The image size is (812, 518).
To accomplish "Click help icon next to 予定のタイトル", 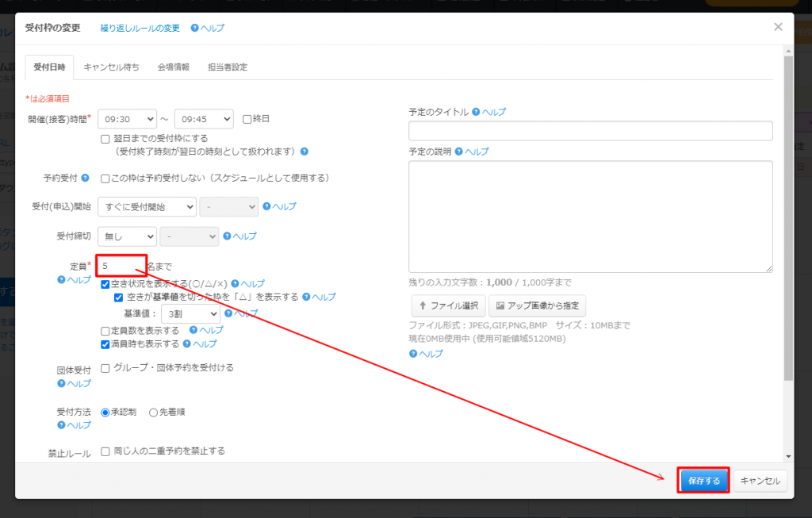I will pyautogui.click(x=476, y=113).
